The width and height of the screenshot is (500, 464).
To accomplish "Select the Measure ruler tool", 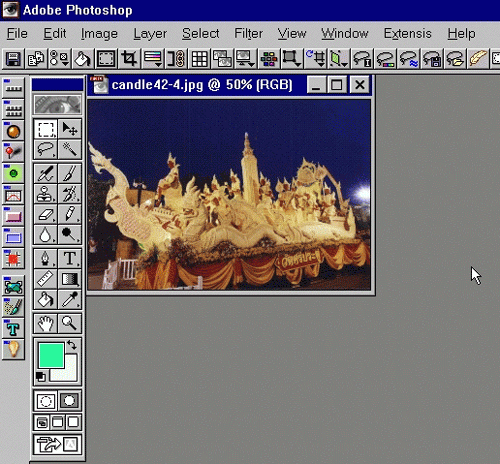I will point(46,278).
